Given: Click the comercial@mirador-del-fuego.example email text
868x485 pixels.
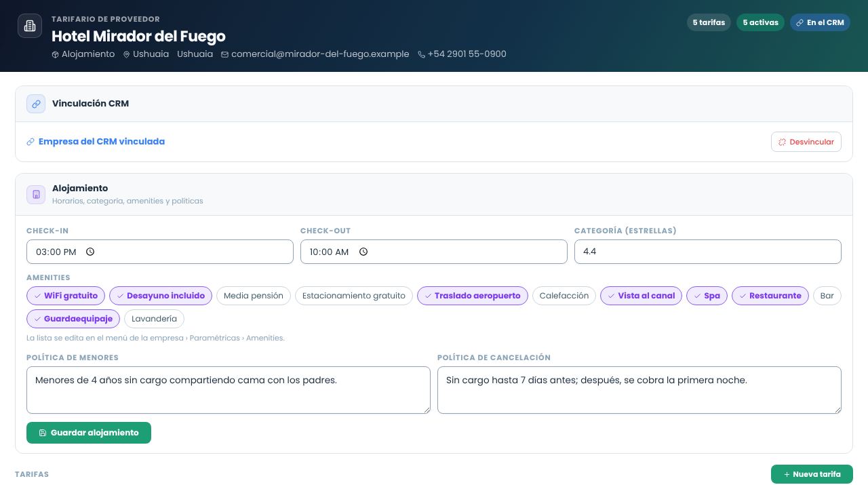Looking at the screenshot, I should pos(320,54).
